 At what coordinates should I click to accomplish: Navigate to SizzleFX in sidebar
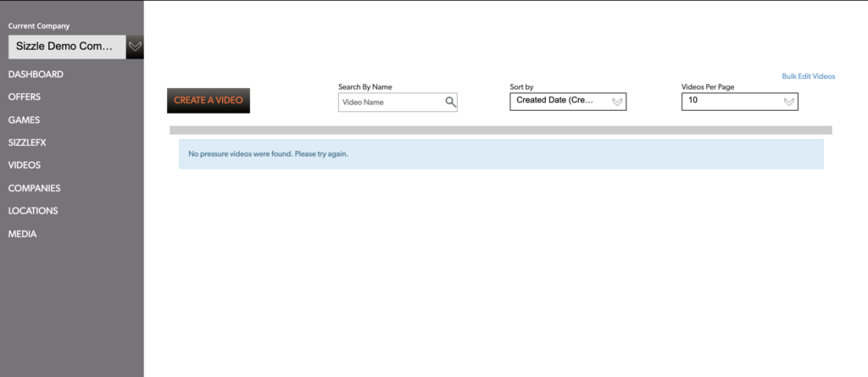click(x=27, y=143)
